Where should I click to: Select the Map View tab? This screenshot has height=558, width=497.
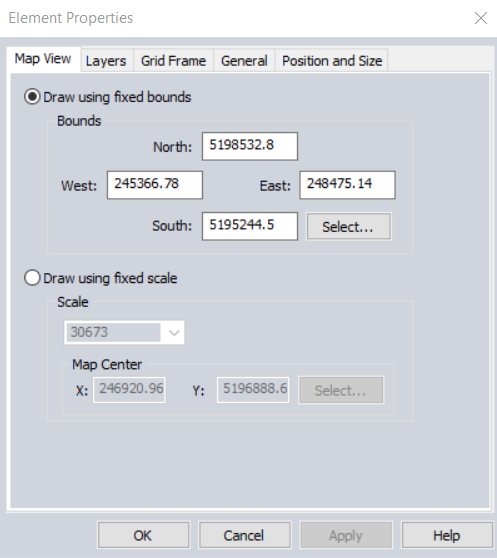(43, 59)
